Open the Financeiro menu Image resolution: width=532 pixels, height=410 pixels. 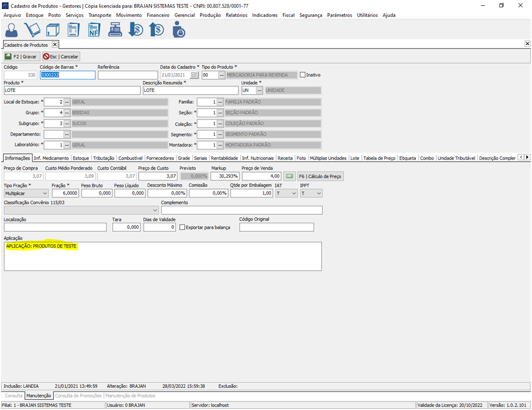point(158,15)
